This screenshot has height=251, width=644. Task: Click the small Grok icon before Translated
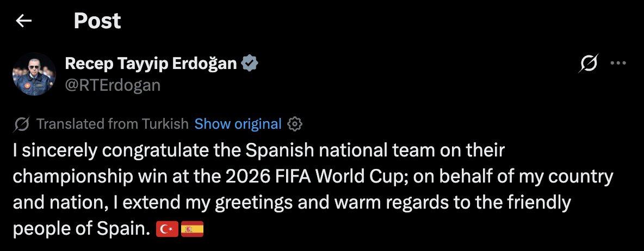(21, 124)
